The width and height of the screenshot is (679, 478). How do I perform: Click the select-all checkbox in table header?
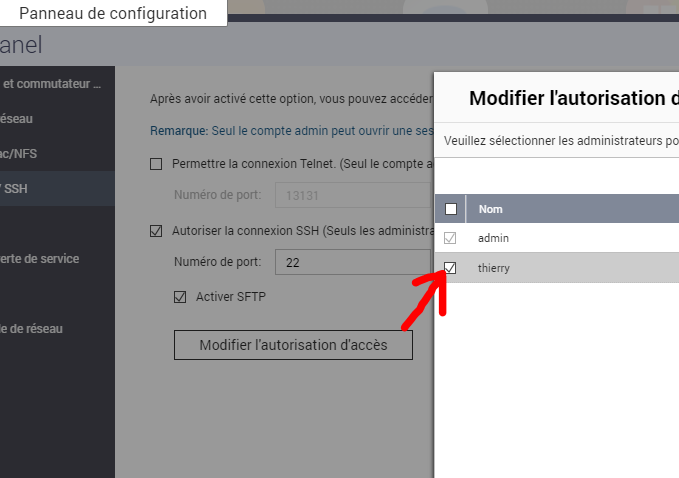[451, 209]
